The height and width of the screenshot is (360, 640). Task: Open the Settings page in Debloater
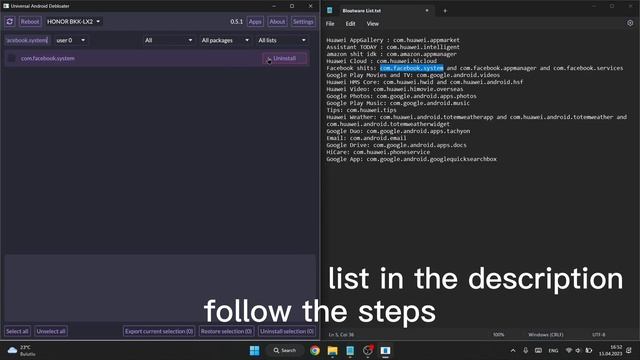[x=303, y=22]
